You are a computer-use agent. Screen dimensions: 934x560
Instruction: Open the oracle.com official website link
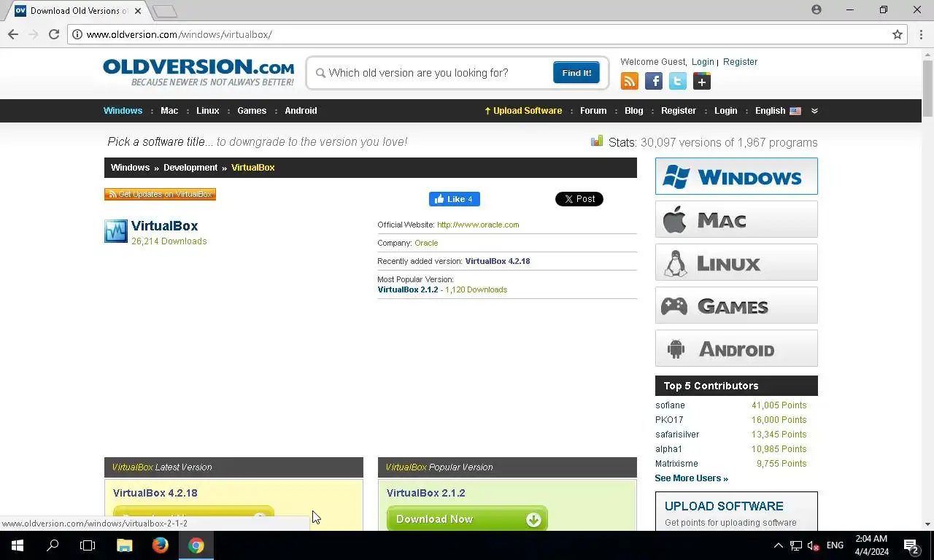point(478,225)
